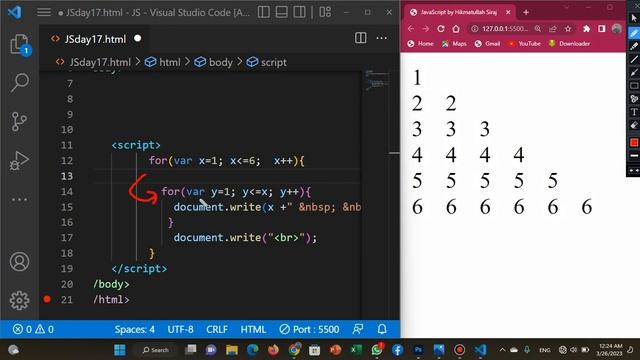
Task: Go to the browser home page
Action: (456, 29)
